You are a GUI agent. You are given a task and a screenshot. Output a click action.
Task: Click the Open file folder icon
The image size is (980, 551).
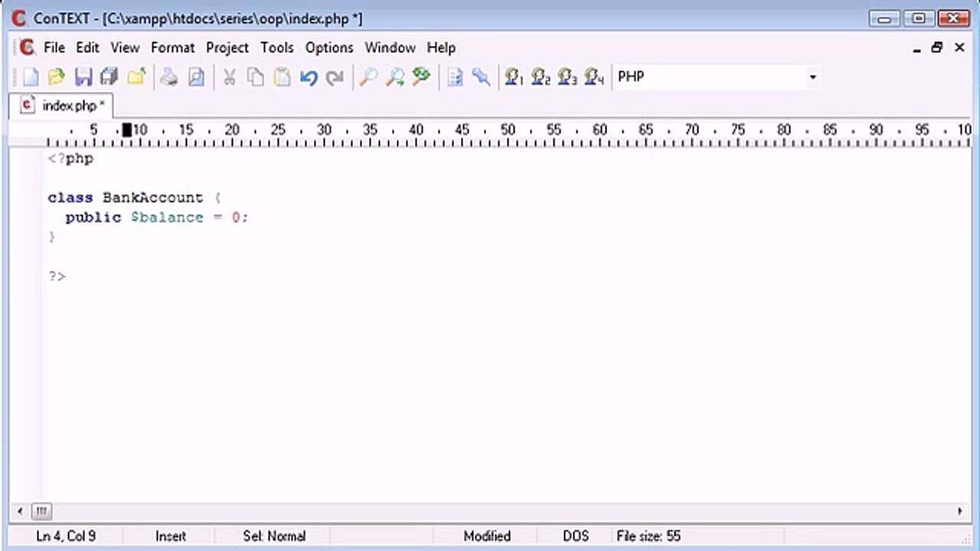pos(56,77)
